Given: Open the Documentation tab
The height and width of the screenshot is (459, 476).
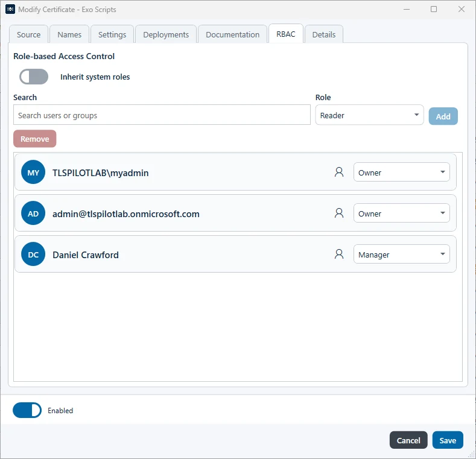Looking at the screenshot, I should tap(232, 34).
